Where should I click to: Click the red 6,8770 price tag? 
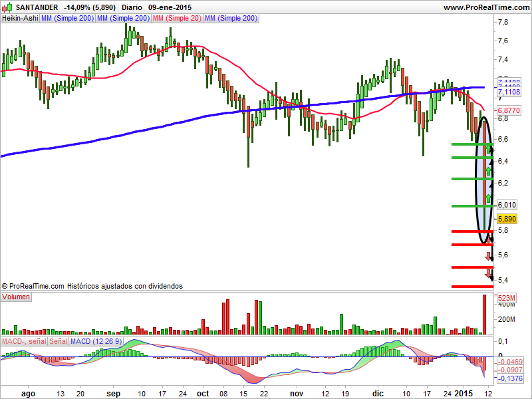pos(509,110)
